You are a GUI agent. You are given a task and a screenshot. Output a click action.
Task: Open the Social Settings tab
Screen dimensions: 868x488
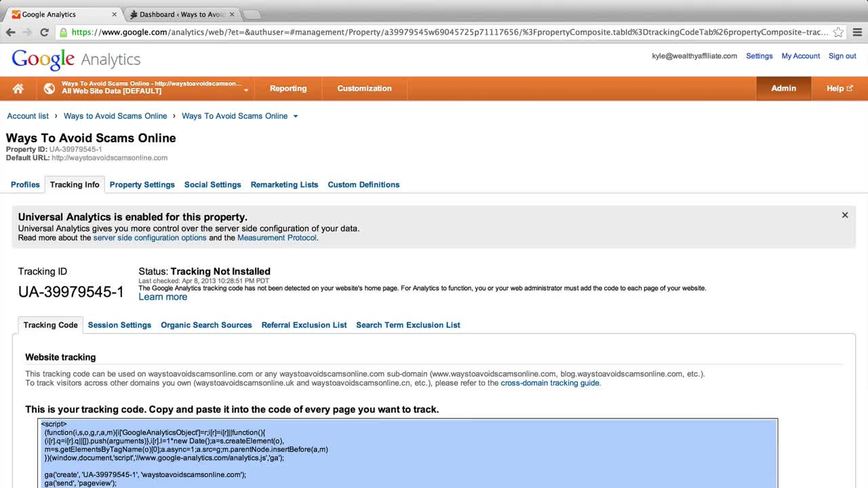click(212, 184)
